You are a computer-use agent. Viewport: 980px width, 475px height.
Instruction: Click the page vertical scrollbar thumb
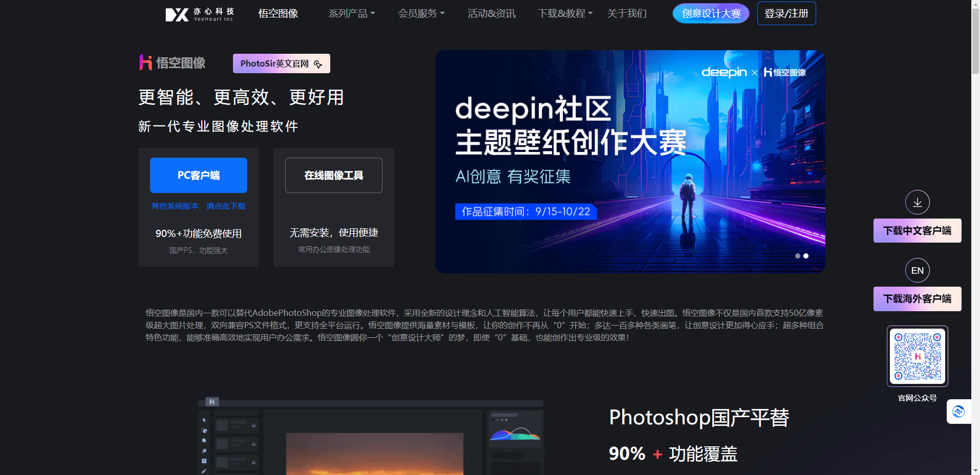pos(975,41)
